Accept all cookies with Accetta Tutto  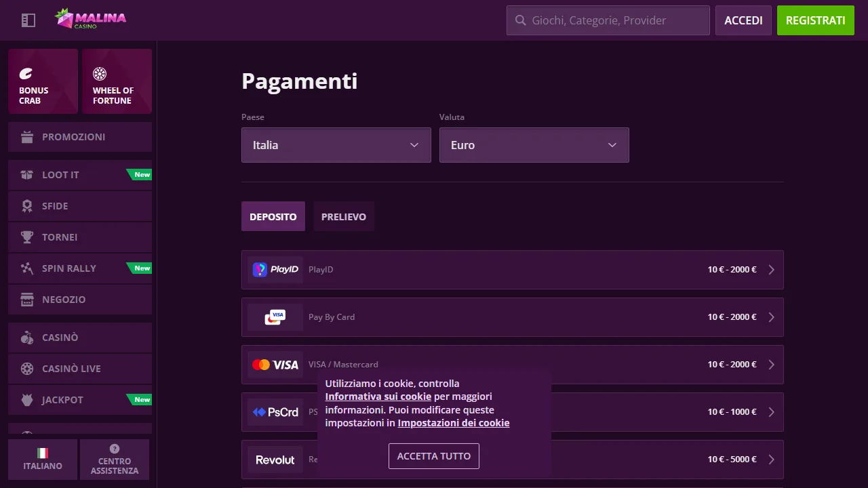coord(434,456)
